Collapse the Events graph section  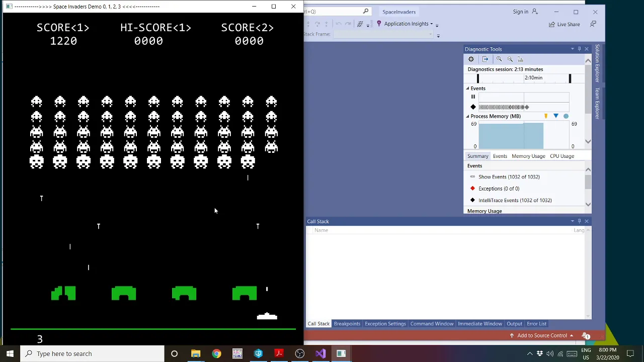tap(467, 88)
